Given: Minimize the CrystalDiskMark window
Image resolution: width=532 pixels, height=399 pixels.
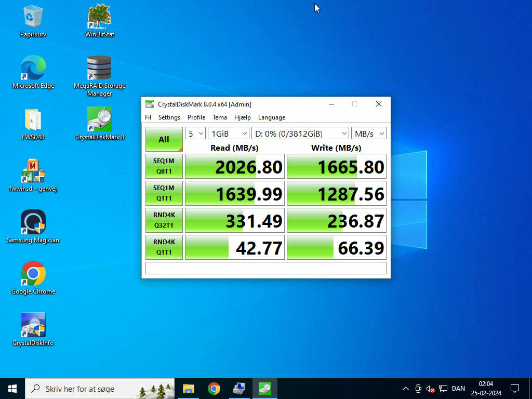Looking at the screenshot, I should point(331,104).
